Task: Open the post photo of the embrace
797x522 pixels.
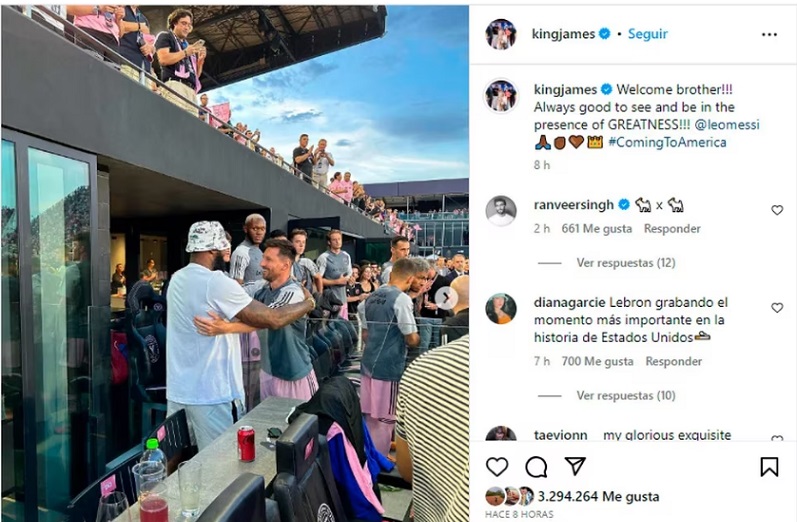Action: [x=235, y=263]
